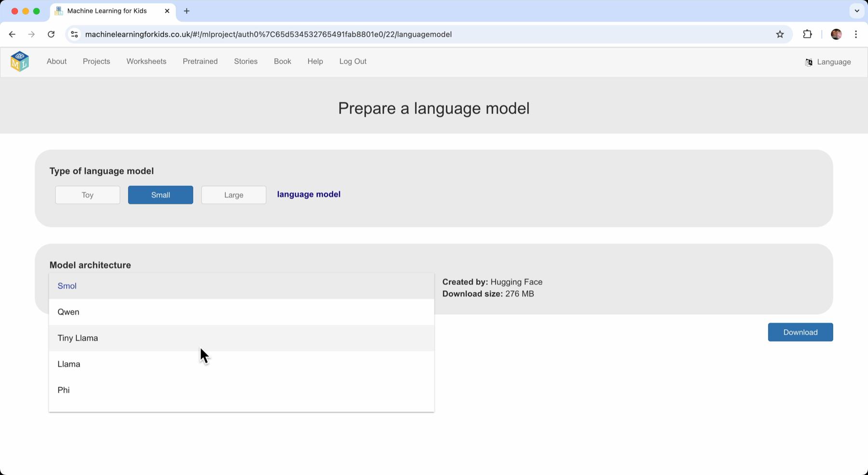Choose Qwen from the architecture list

point(68,312)
